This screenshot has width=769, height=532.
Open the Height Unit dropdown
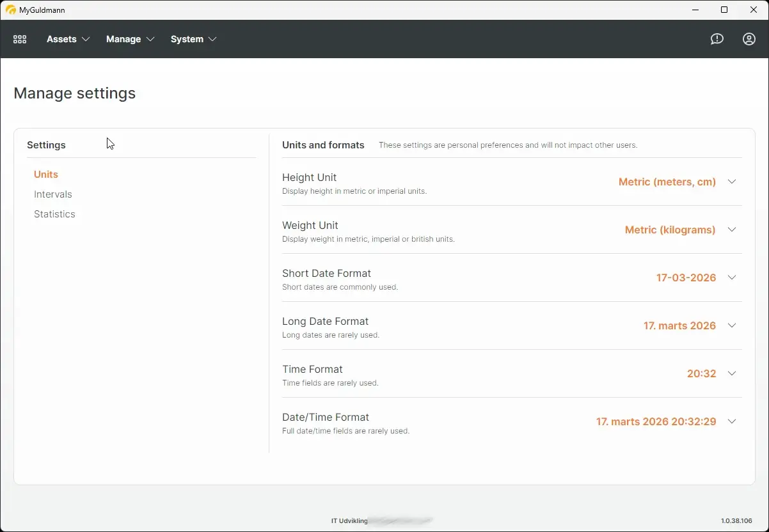point(731,182)
